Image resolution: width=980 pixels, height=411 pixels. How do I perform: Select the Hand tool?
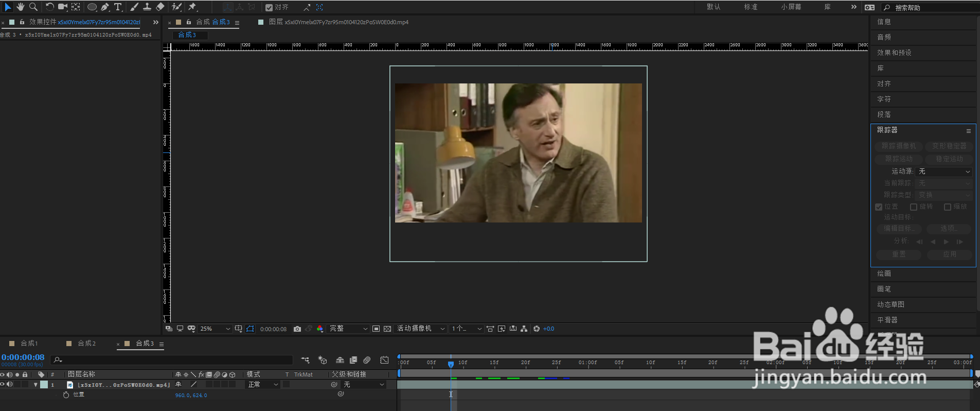pyautogui.click(x=21, y=7)
